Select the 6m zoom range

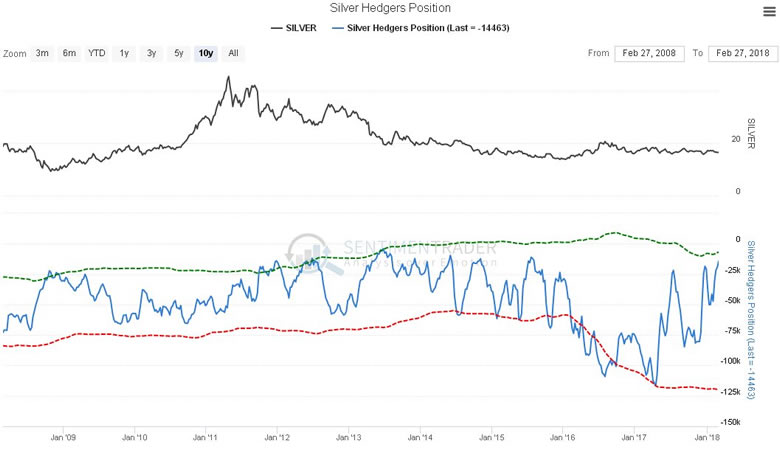pyautogui.click(x=69, y=53)
